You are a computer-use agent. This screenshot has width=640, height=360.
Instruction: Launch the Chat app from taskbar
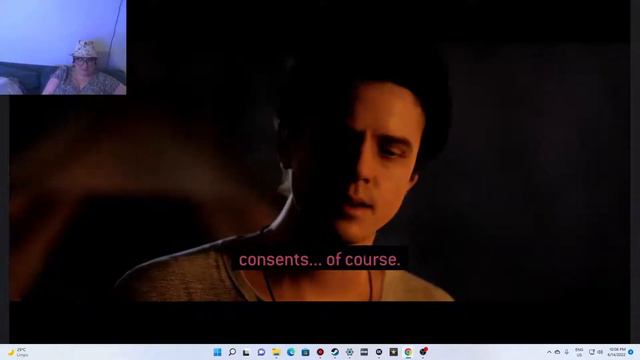[x=261, y=352]
